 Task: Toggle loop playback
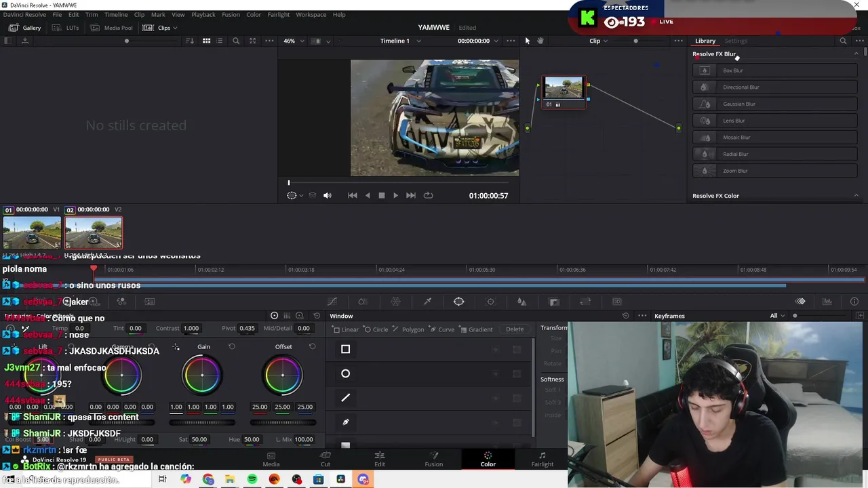tap(428, 195)
